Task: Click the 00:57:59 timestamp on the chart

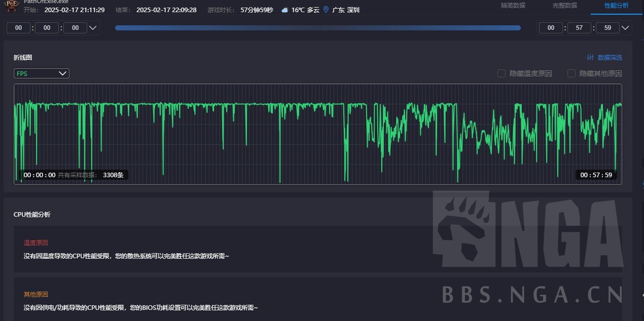Action: click(x=596, y=175)
